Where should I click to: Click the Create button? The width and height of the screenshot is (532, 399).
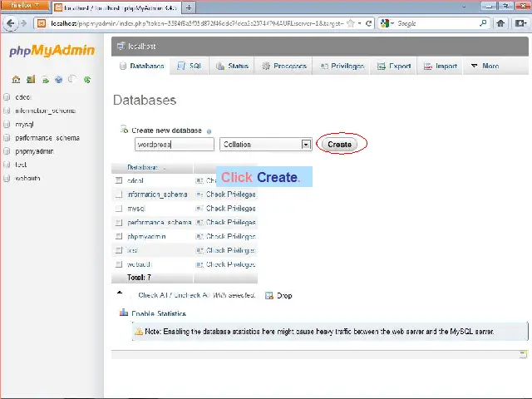[340, 145]
